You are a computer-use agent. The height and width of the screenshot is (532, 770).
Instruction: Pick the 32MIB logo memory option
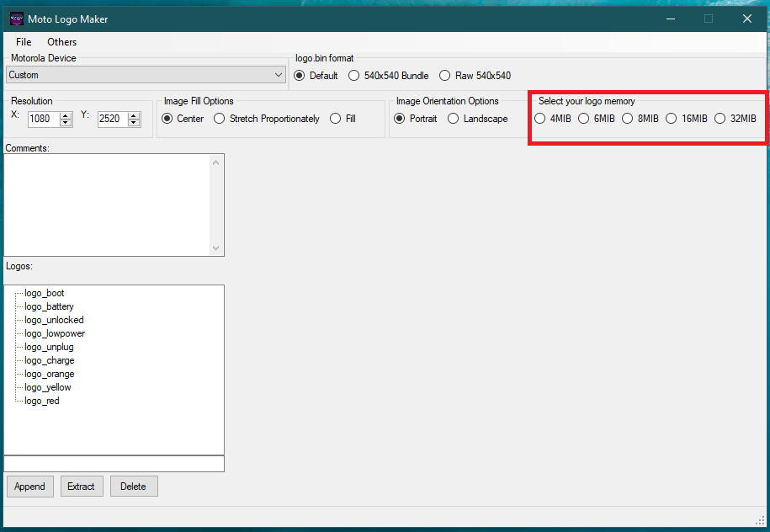click(x=720, y=119)
